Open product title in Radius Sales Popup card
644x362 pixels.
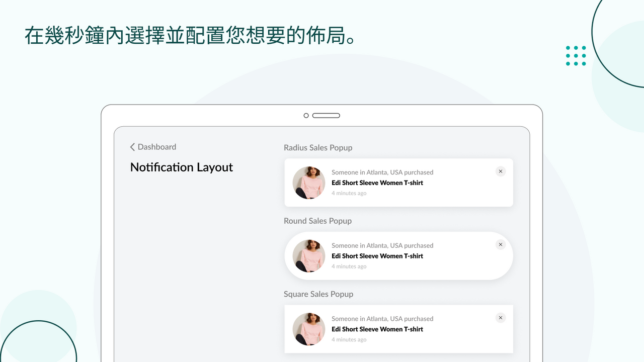[x=377, y=183]
